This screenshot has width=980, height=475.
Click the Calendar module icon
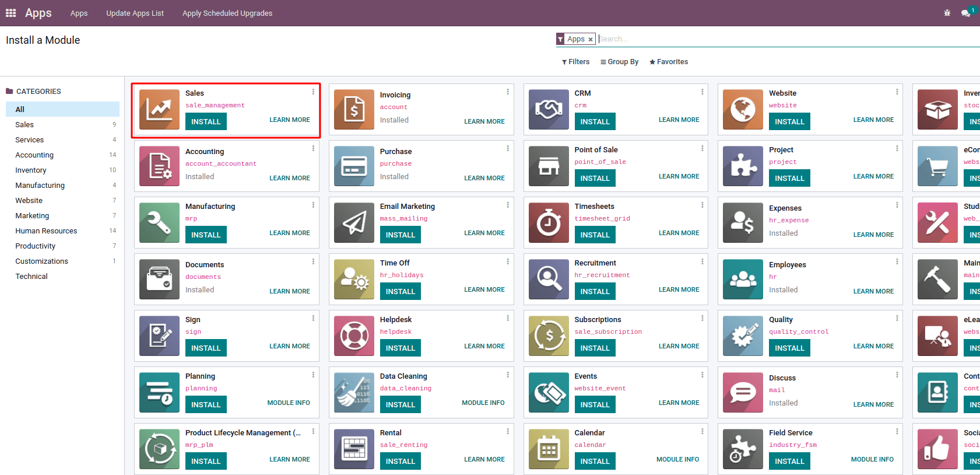[x=549, y=449]
